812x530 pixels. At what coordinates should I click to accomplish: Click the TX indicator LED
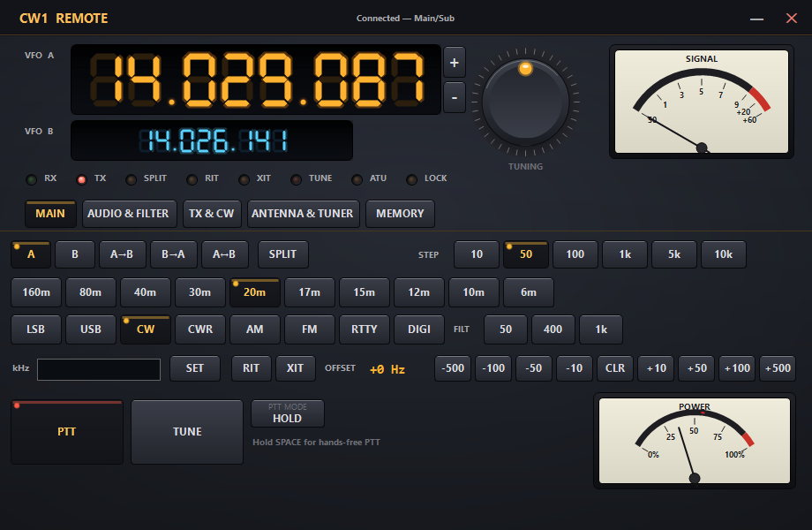point(81,179)
